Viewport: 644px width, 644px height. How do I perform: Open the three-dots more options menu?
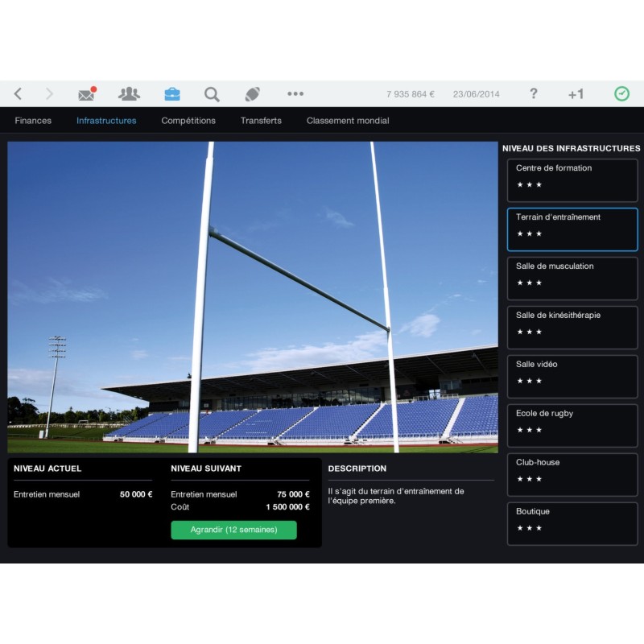tap(295, 94)
